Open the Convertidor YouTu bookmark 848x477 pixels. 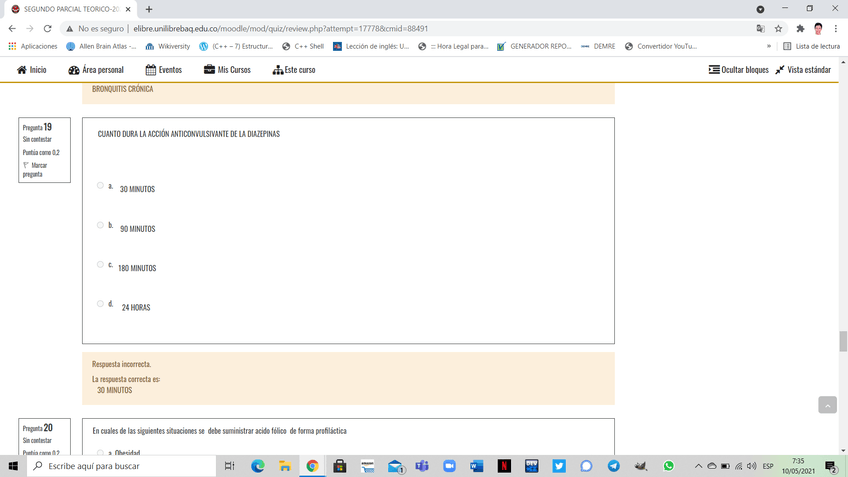pyautogui.click(x=660, y=47)
